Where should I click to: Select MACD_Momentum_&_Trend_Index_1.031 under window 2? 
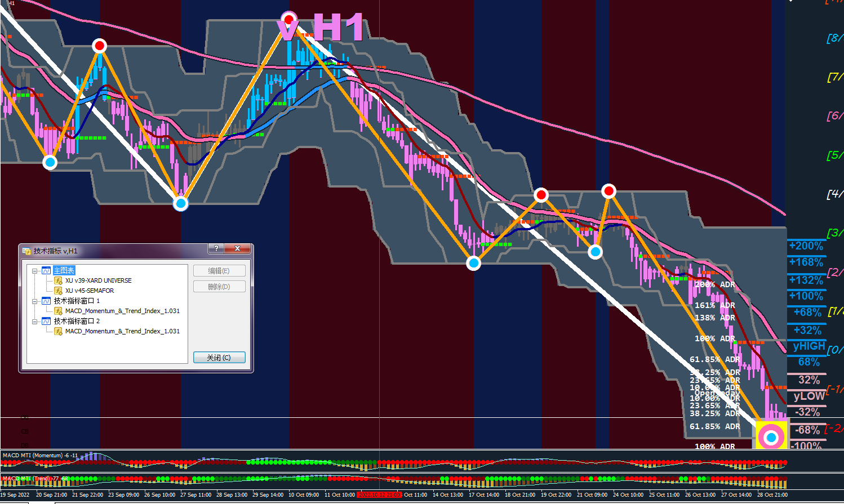[122, 331]
